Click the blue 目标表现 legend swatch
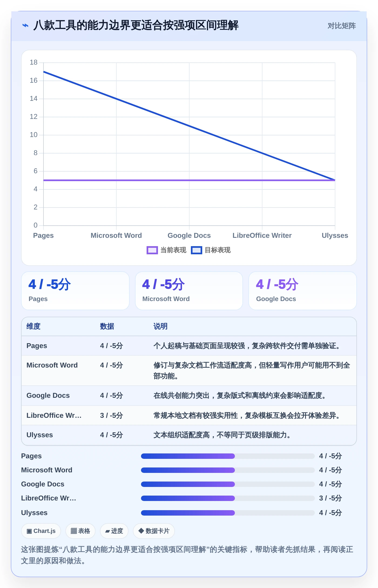 point(196,250)
